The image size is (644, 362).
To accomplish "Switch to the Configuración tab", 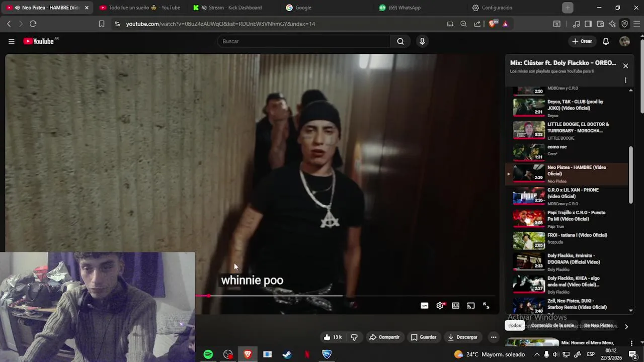I will [513, 8].
